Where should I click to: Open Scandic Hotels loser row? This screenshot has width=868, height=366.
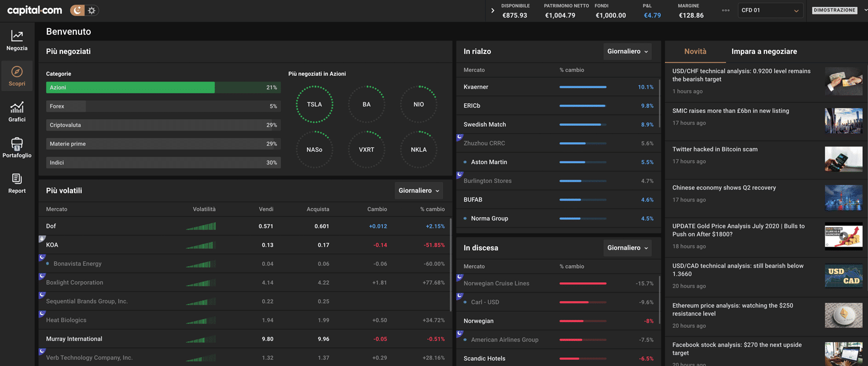point(558,358)
